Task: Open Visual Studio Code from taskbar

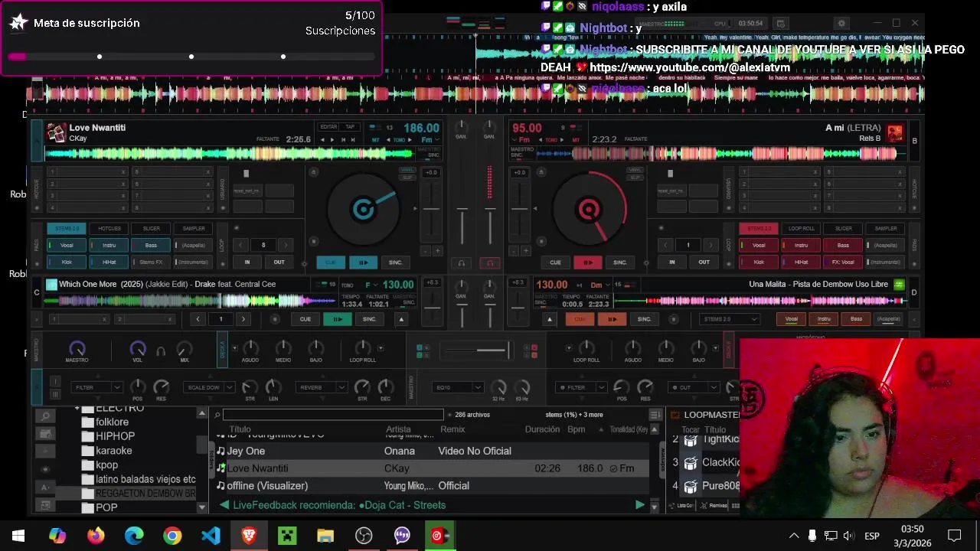Action: 211,536
